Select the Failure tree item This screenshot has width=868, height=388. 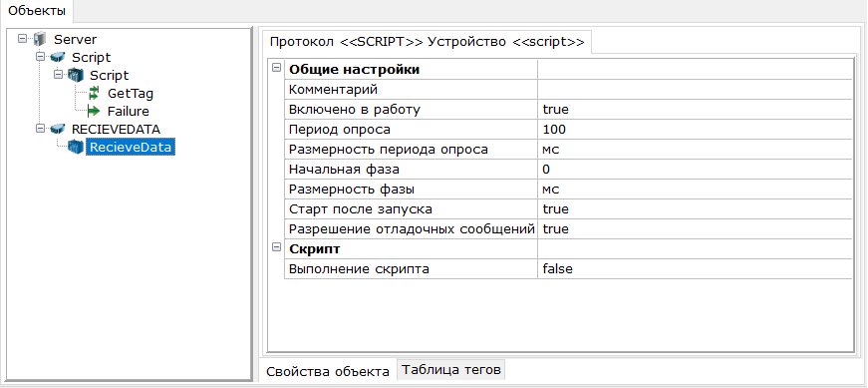coord(129,111)
